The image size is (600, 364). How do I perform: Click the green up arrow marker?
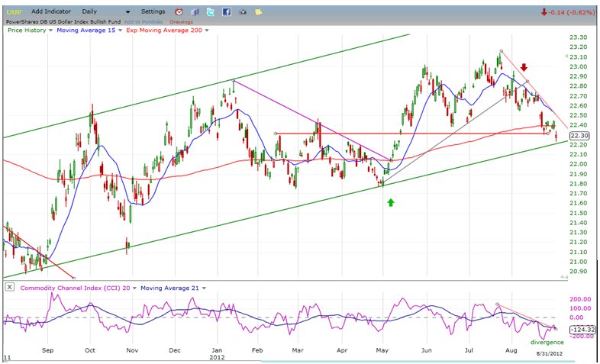[x=391, y=202]
